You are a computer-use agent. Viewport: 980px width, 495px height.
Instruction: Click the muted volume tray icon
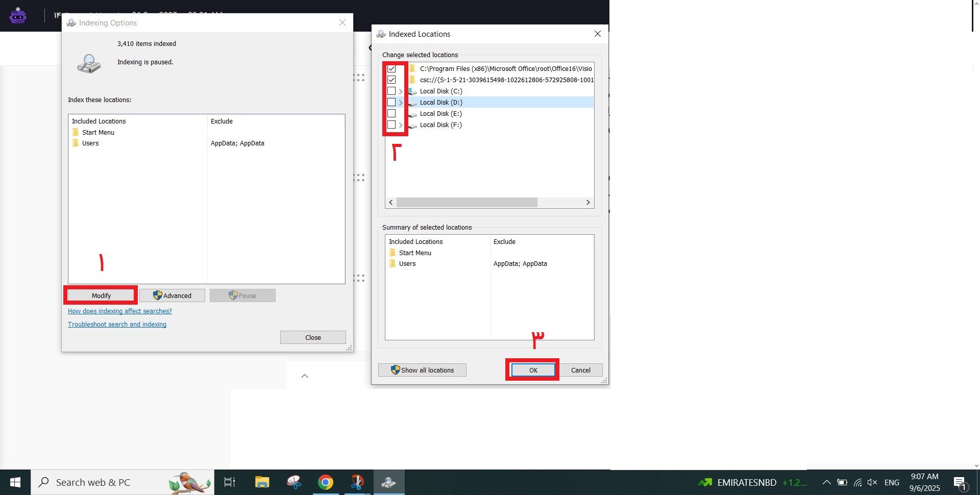coord(872,482)
